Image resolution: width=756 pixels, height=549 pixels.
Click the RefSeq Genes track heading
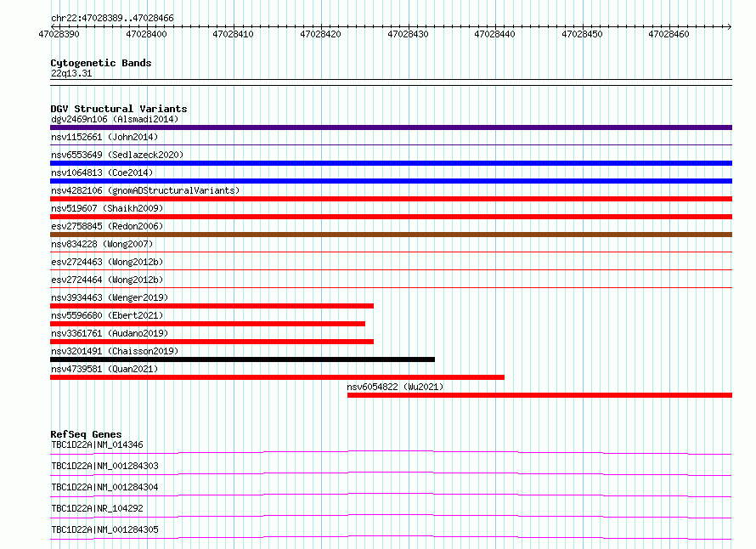86,434
